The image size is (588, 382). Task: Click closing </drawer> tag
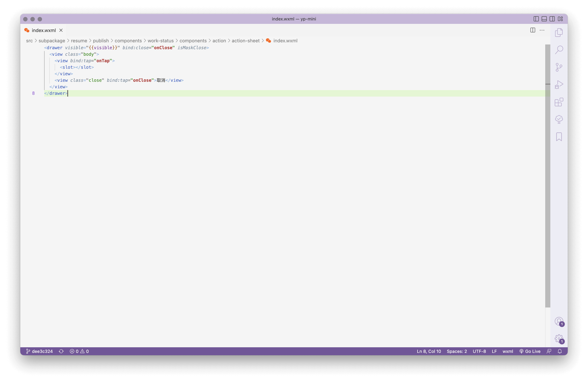[x=56, y=93]
